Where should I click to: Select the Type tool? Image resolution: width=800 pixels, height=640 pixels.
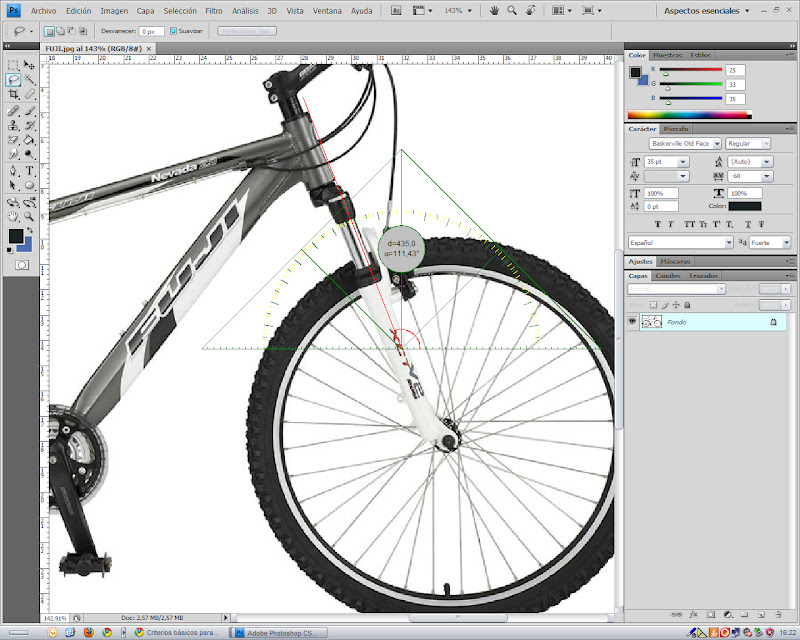tap(29, 170)
